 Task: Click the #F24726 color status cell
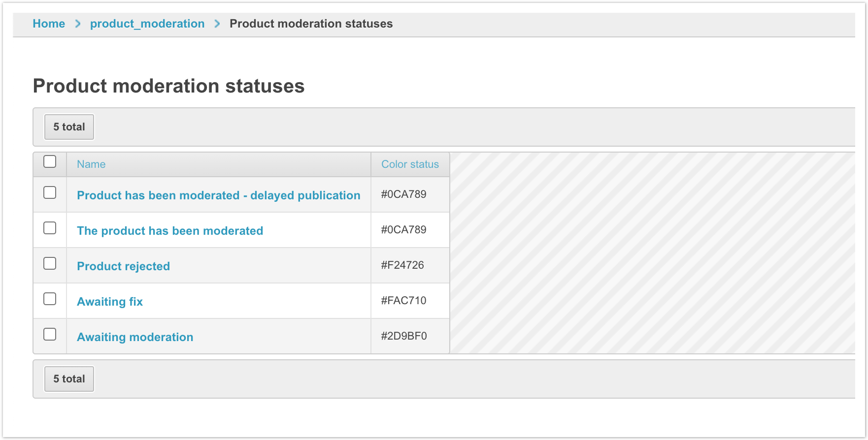click(402, 265)
